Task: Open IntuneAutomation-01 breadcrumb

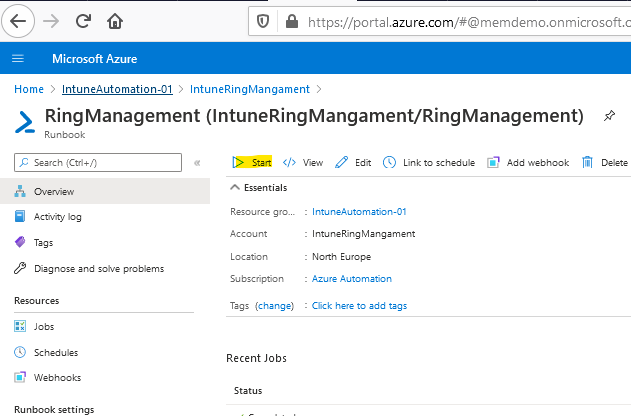Action: tap(117, 89)
